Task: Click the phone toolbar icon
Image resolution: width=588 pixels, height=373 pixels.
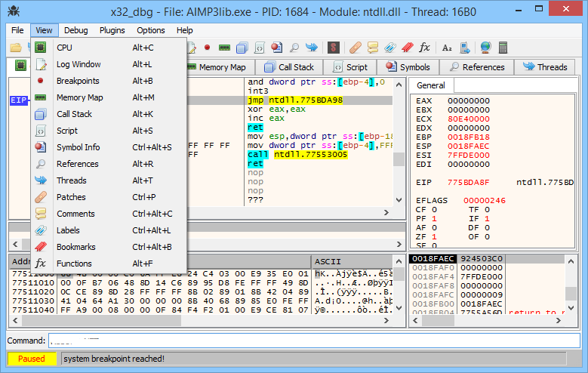Action: point(465,48)
